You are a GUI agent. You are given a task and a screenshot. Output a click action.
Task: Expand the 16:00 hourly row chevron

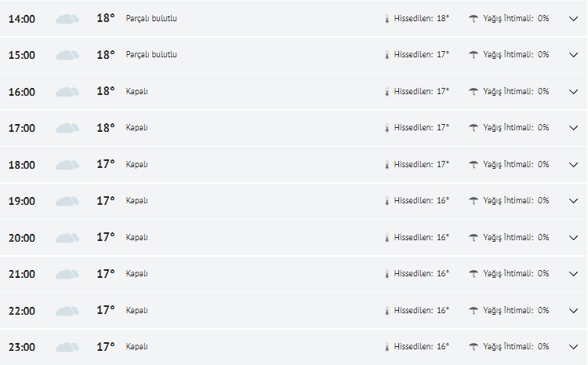tap(573, 92)
